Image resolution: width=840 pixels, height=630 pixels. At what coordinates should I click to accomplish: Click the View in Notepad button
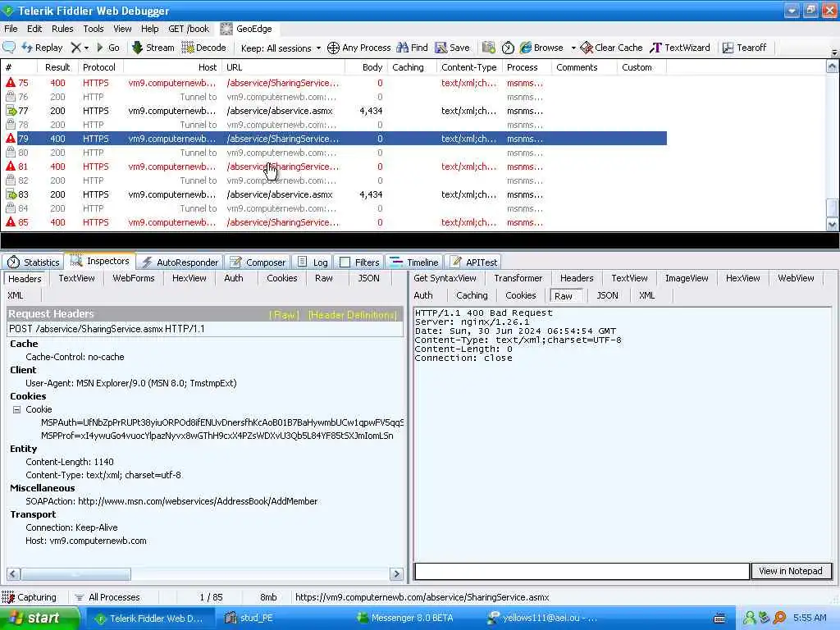(x=791, y=571)
